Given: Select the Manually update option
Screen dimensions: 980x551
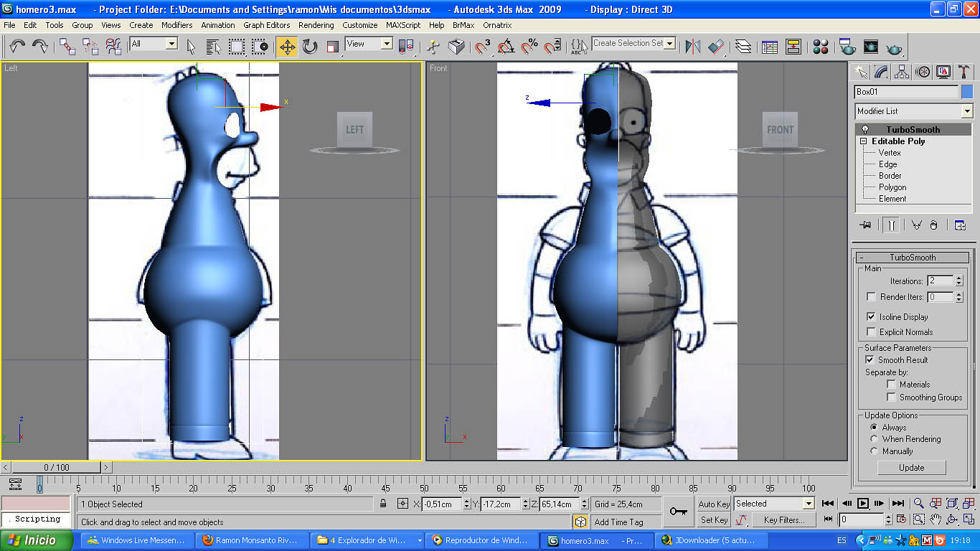Looking at the screenshot, I should (x=874, y=451).
